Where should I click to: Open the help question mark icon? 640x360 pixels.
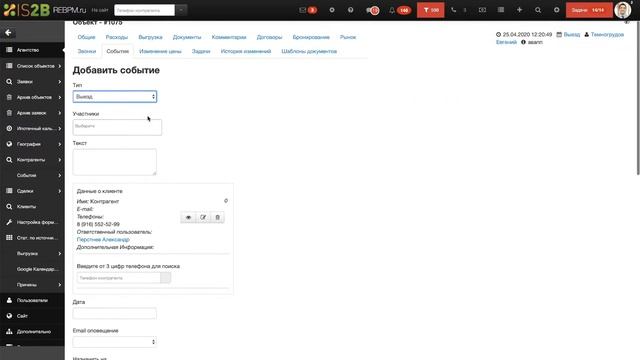click(x=351, y=10)
